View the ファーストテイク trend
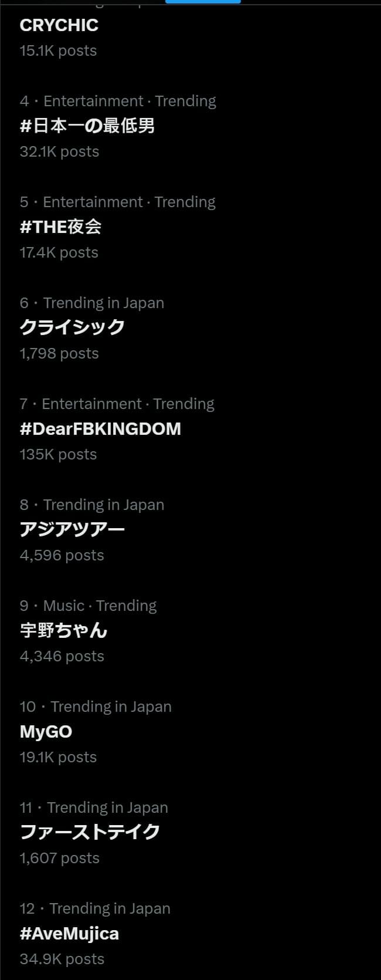The image size is (381, 980). point(90,832)
